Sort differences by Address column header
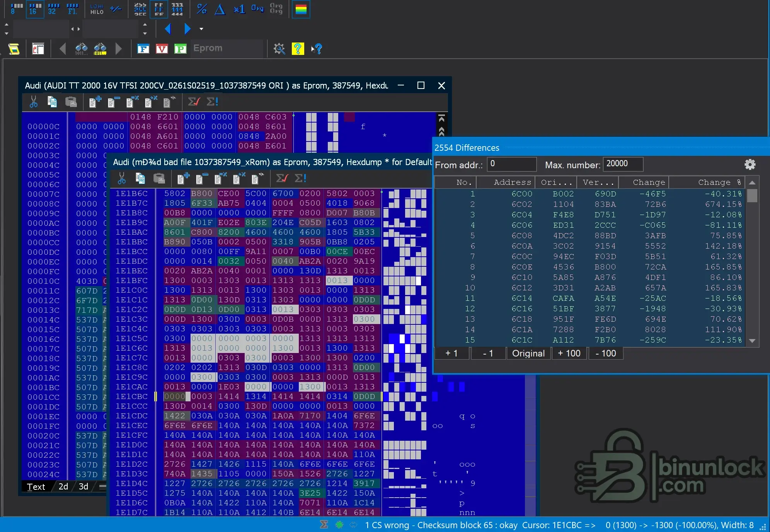This screenshot has width=770, height=532. (x=506, y=182)
